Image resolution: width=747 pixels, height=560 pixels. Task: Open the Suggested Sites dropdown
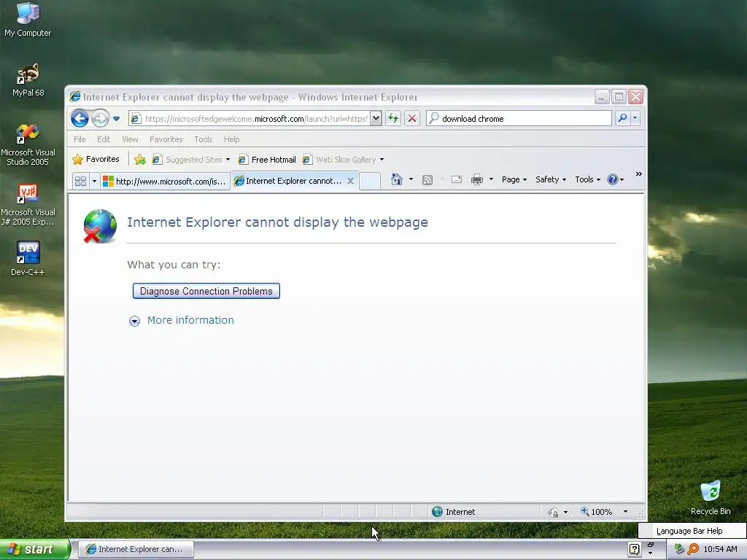tap(190, 160)
